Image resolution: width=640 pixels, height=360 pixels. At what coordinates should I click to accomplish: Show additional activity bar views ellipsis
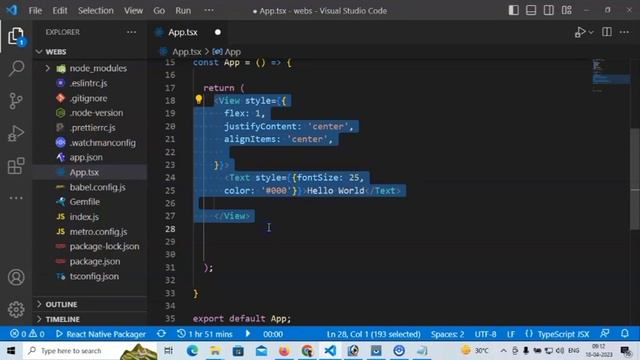[x=16, y=198]
